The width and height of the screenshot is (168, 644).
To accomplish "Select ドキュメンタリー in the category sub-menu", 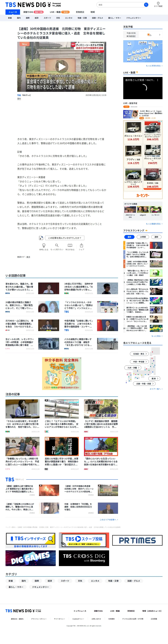I will 134,18.
